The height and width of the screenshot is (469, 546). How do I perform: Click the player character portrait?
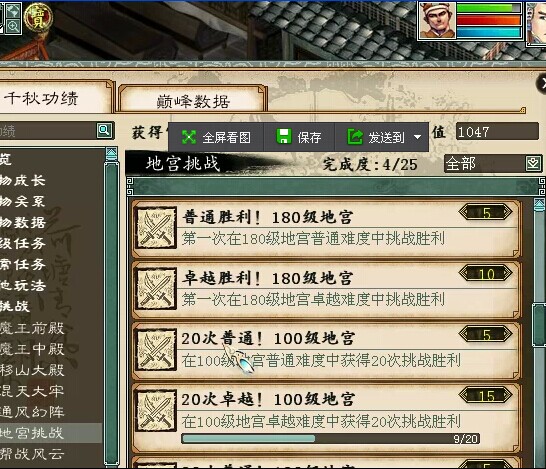click(437, 19)
